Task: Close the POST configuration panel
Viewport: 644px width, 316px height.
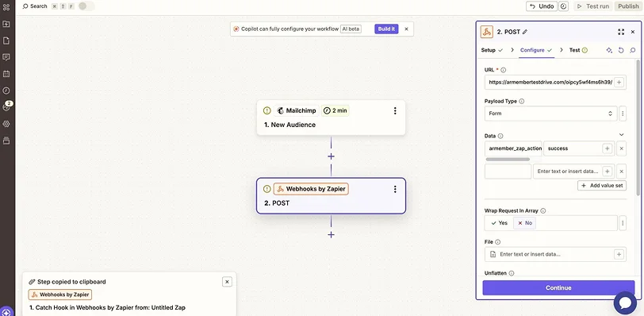Action: pyautogui.click(x=633, y=32)
